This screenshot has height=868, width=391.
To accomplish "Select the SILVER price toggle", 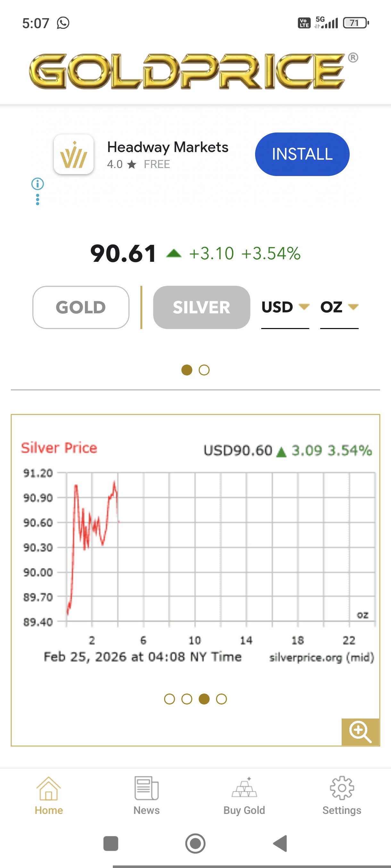I will coord(202,307).
